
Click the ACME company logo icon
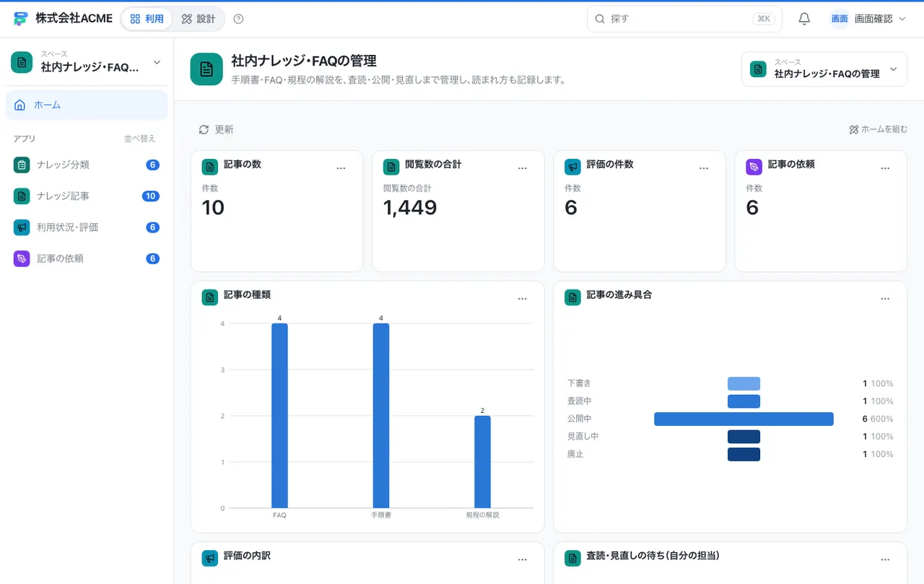21,19
